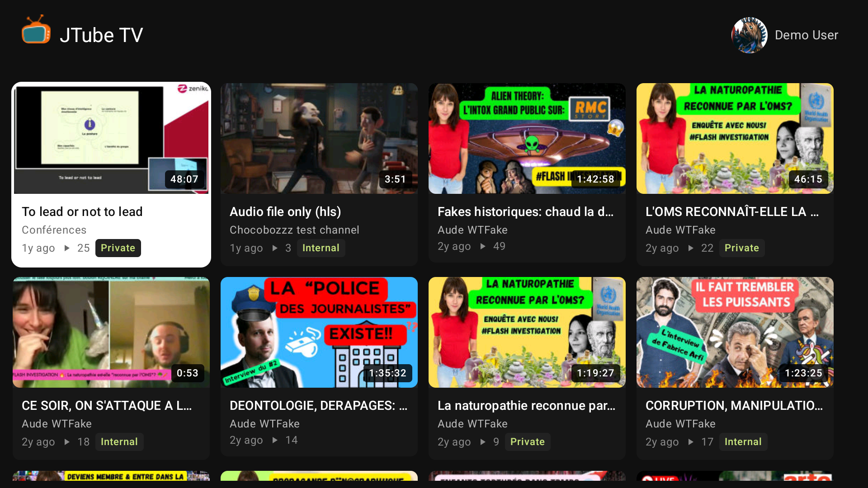Click the 1:35:32 duration label

(x=388, y=373)
